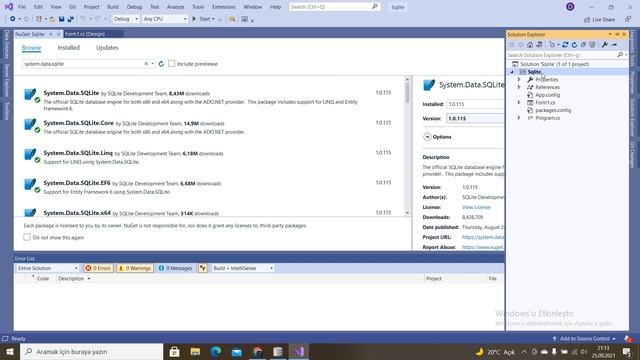The image size is (640, 360).
Task: Open the package Version 1.0.115 combo box
Action: tap(475, 118)
